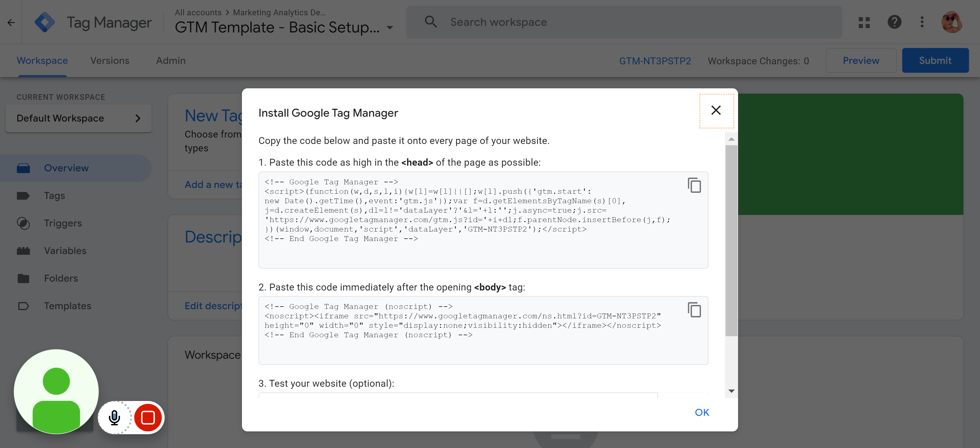Switch to the Versions tab
Screen dimensions: 980x448
[109, 60]
